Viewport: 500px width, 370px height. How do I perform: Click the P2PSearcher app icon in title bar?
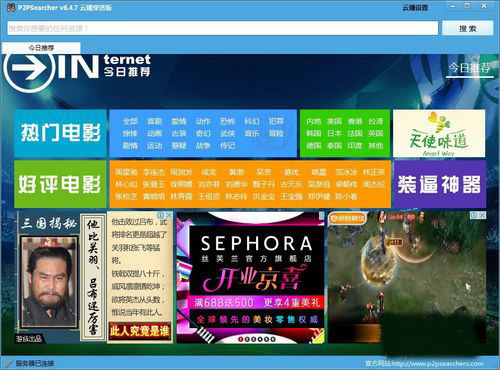(x=11, y=7)
